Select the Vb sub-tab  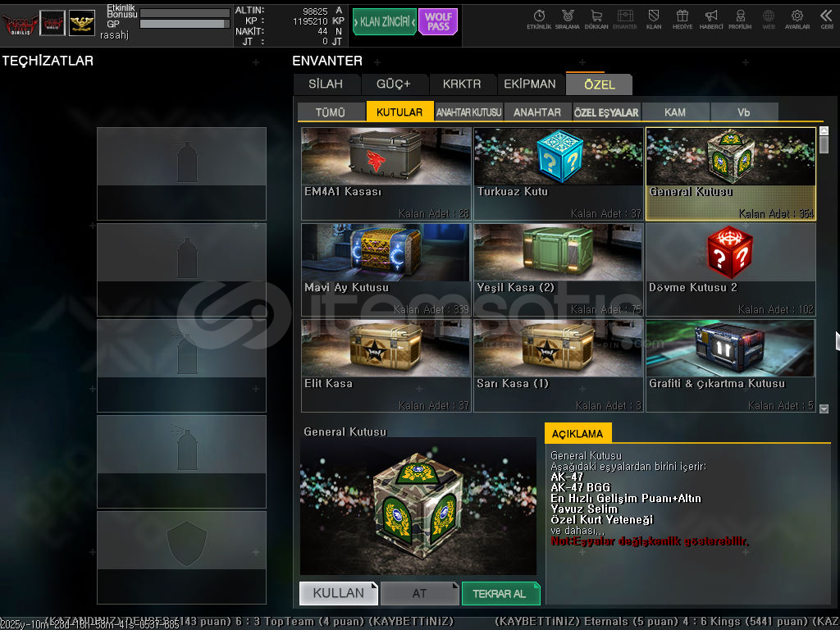(744, 112)
